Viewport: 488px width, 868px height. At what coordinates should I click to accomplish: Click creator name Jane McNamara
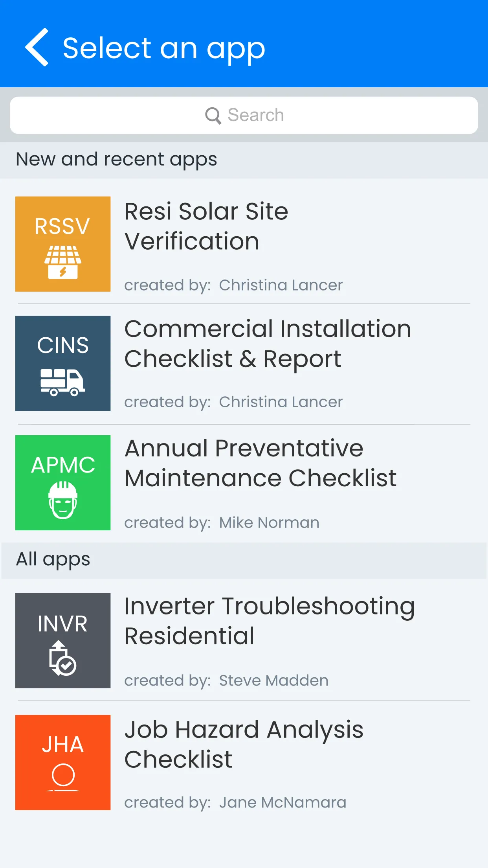[x=283, y=802]
